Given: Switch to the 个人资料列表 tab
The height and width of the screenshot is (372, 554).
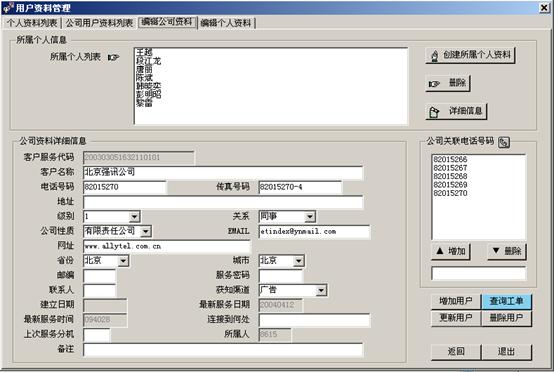Looking at the screenshot, I should pos(32,23).
